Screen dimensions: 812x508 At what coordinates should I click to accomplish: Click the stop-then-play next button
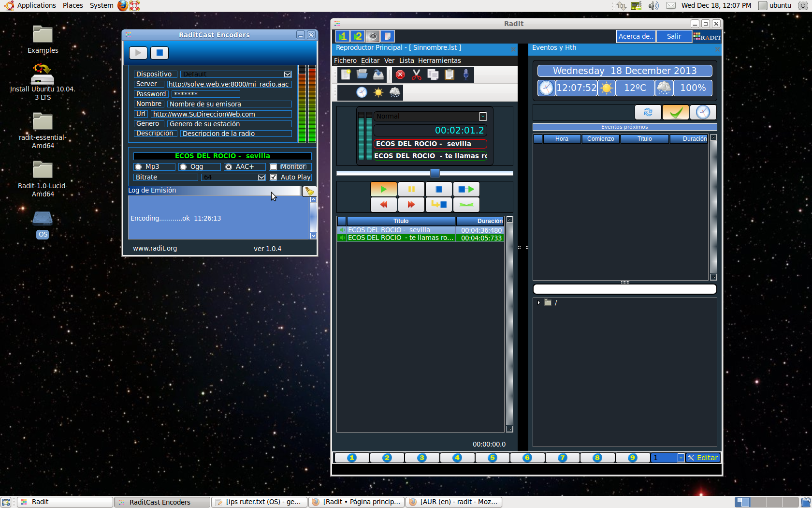[x=466, y=189]
